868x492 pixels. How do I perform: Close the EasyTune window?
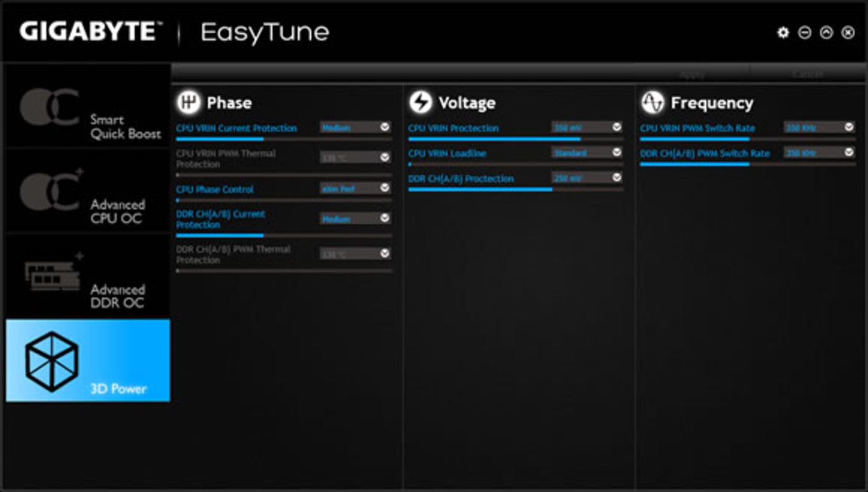pyautogui.click(x=848, y=33)
